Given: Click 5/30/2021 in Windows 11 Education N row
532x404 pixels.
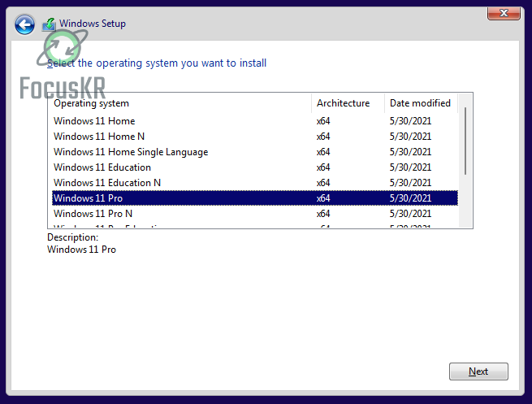Looking at the screenshot, I should coord(410,183).
